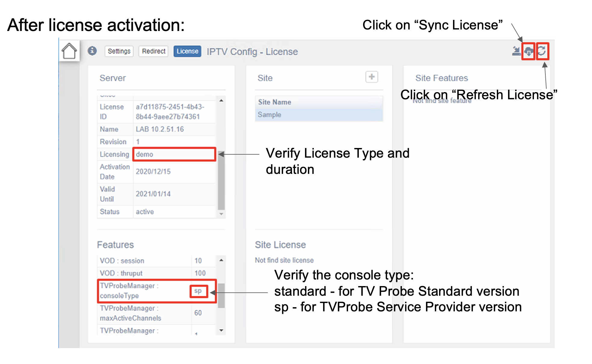Switch to the Redirect tab
The height and width of the screenshot is (364, 592).
click(153, 51)
